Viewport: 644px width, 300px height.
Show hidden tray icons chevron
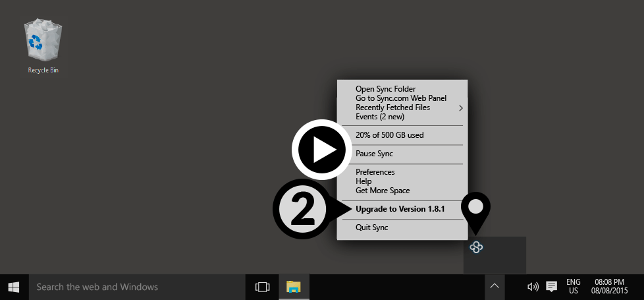pos(495,287)
